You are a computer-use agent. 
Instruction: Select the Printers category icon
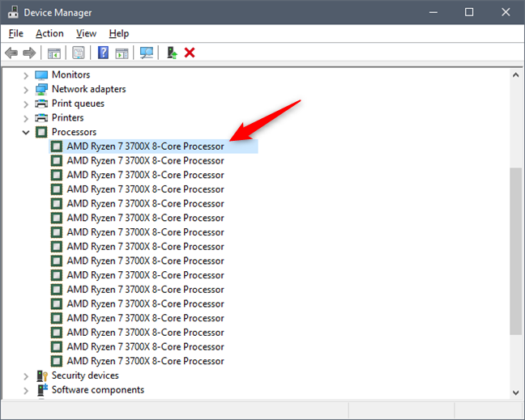[41, 117]
